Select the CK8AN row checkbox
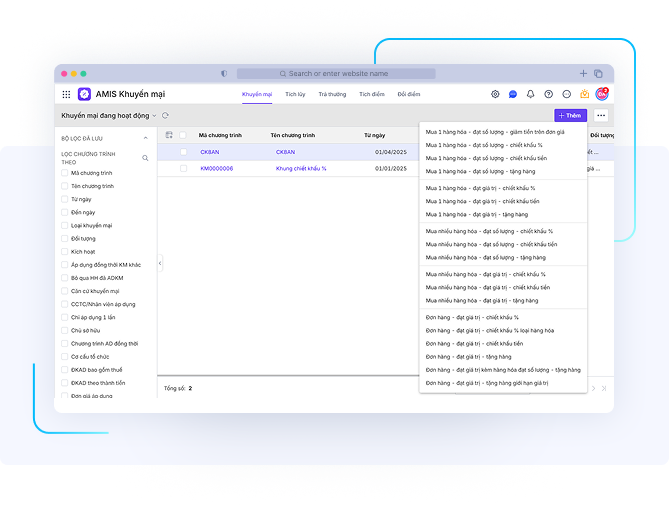The image size is (669, 505). (183, 152)
